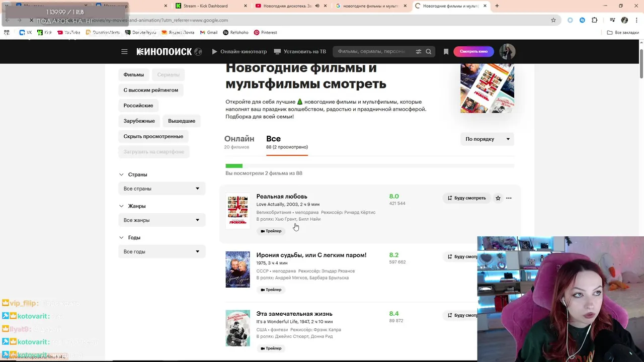
Task: Open Все закладки folder
Action: pyautogui.click(x=623, y=32)
